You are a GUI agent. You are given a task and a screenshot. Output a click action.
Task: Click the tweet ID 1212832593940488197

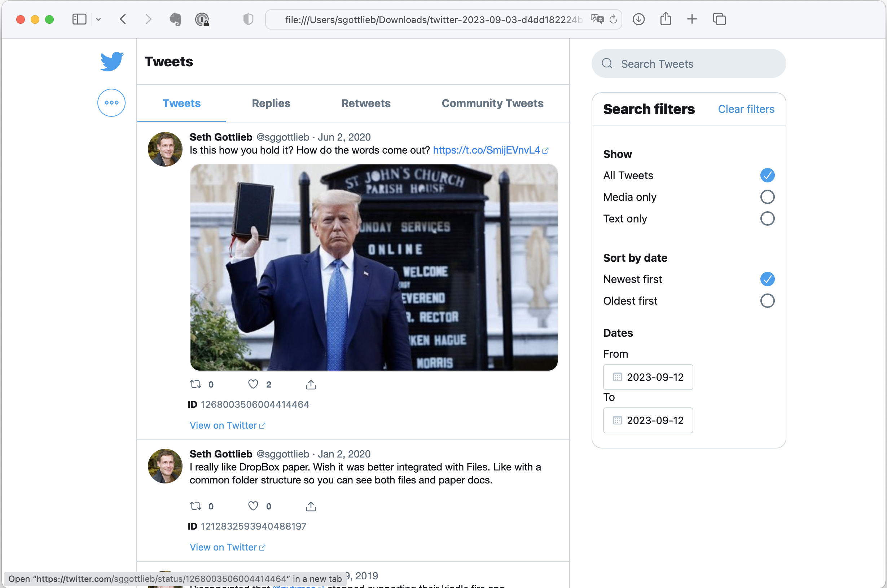253,526
